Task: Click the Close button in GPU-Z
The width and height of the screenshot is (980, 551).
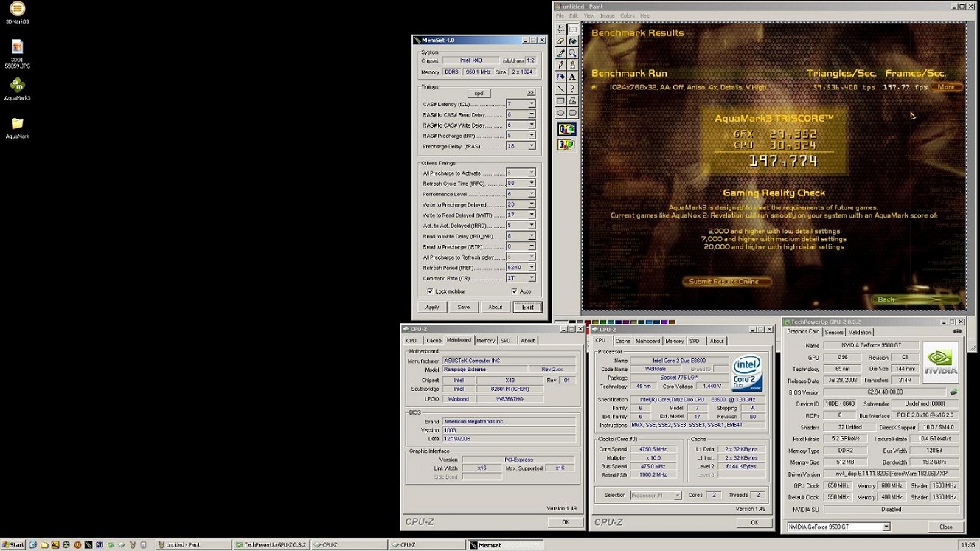Action: 946,527
